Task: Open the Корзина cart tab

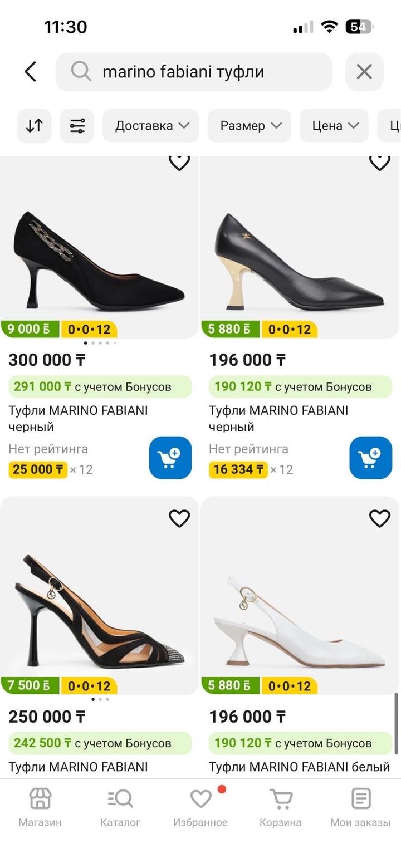Action: 280,807
